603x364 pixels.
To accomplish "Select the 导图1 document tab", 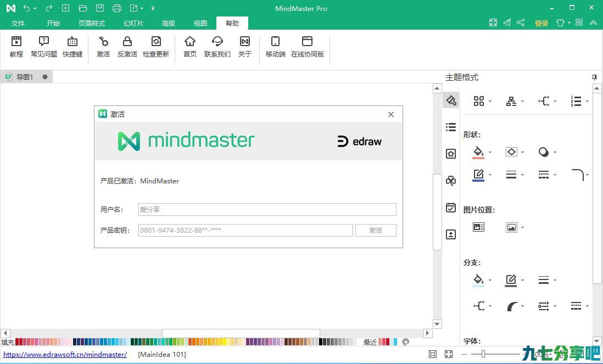I will [25, 77].
